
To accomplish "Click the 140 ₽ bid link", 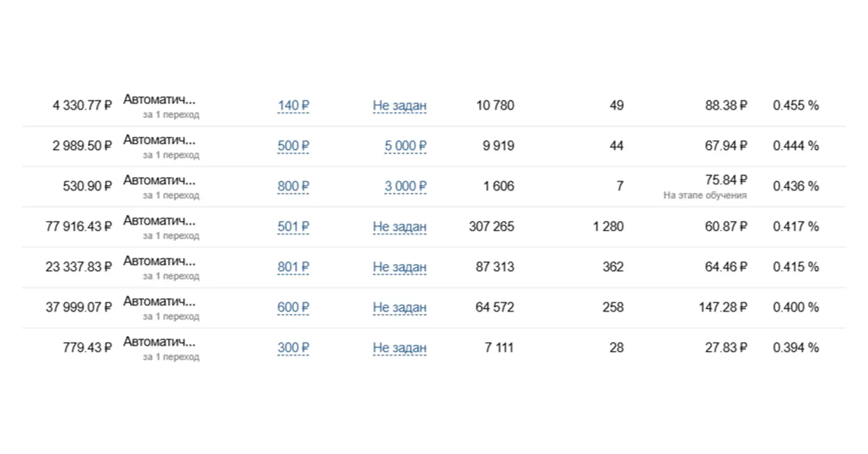I will pos(293,105).
